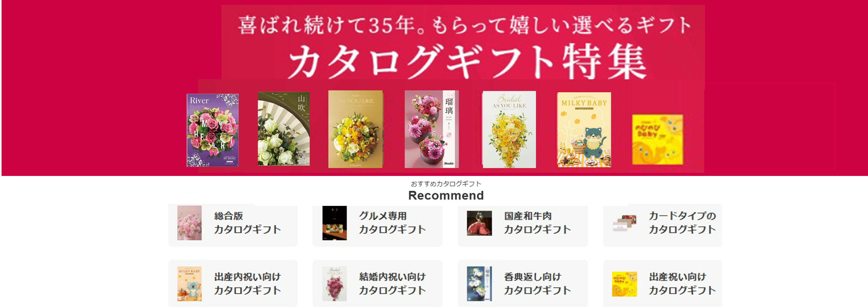Open the MILKY BABY catalog cover

(x=584, y=130)
